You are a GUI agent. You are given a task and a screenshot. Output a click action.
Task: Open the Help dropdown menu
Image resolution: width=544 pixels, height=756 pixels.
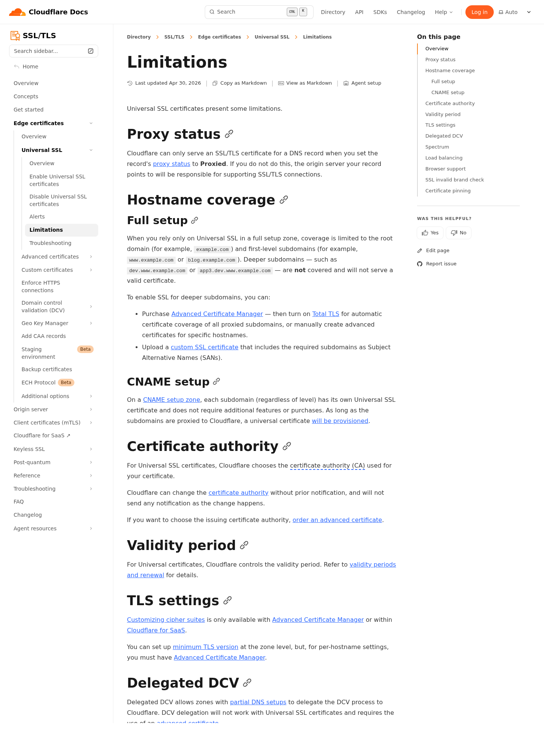tap(444, 12)
